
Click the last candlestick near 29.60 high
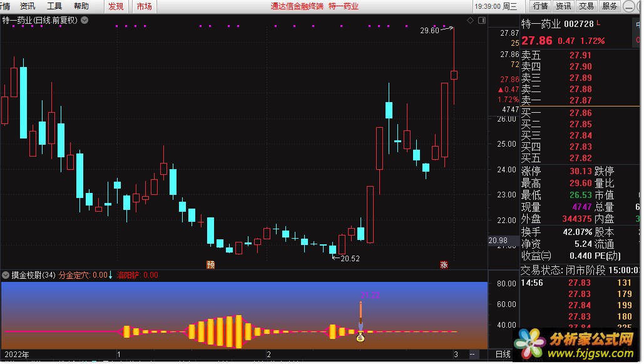click(454, 75)
